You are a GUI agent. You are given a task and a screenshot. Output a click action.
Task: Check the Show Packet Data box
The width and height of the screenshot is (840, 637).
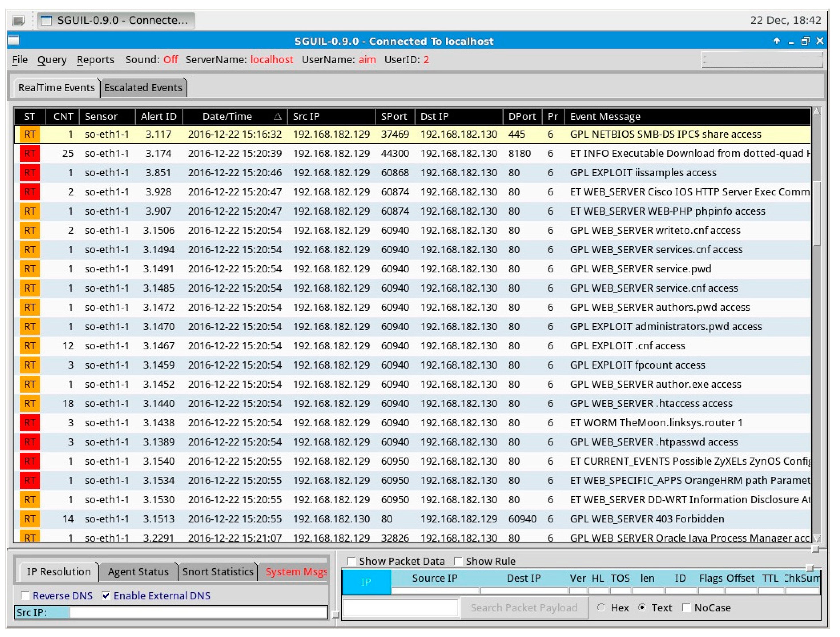coord(352,561)
